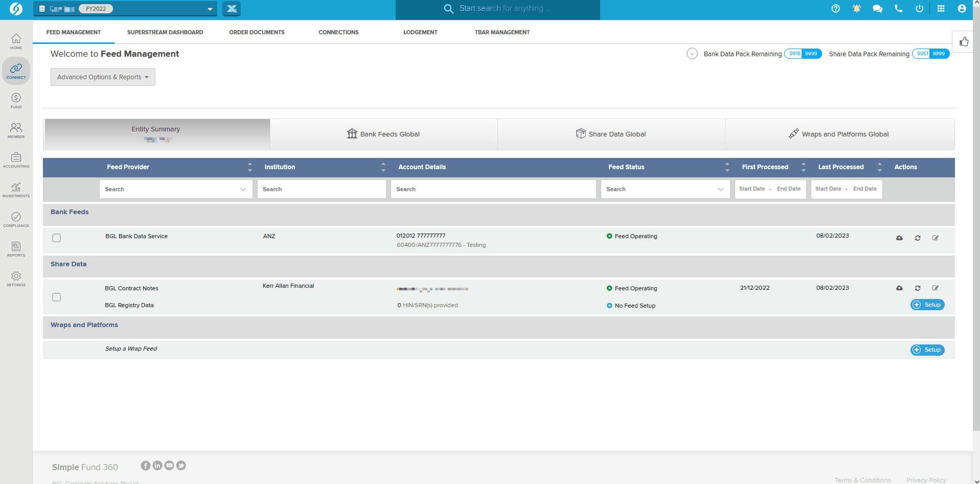Viewport: 980px width, 484px height.
Task: Go to Accounting in the sidebar
Action: (x=16, y=159)
